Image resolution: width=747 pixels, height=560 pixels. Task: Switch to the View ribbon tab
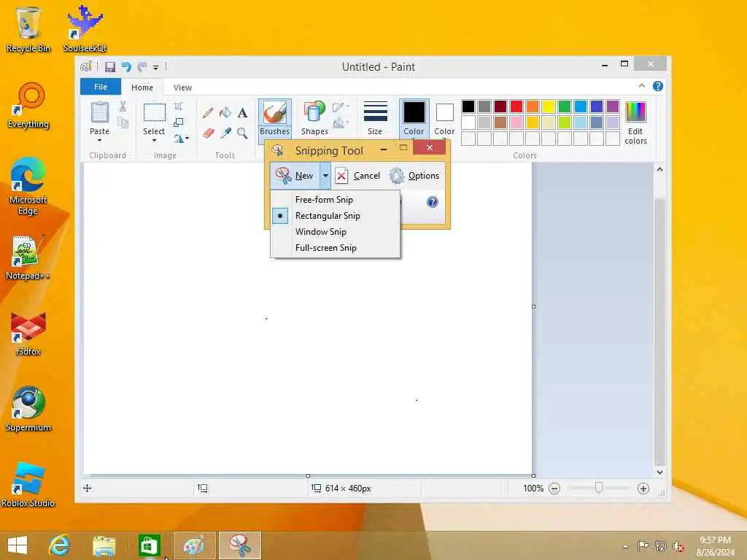click(182, 87)
